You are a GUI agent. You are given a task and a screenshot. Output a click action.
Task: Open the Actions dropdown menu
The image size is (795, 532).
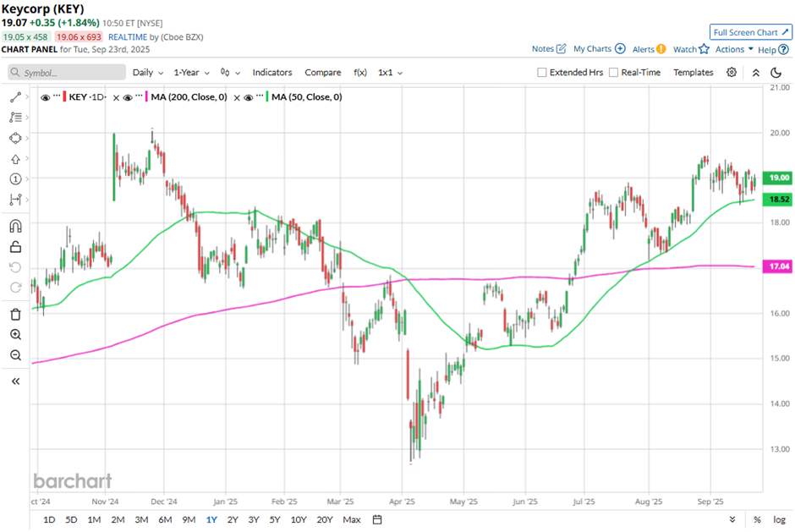(734, 49)
